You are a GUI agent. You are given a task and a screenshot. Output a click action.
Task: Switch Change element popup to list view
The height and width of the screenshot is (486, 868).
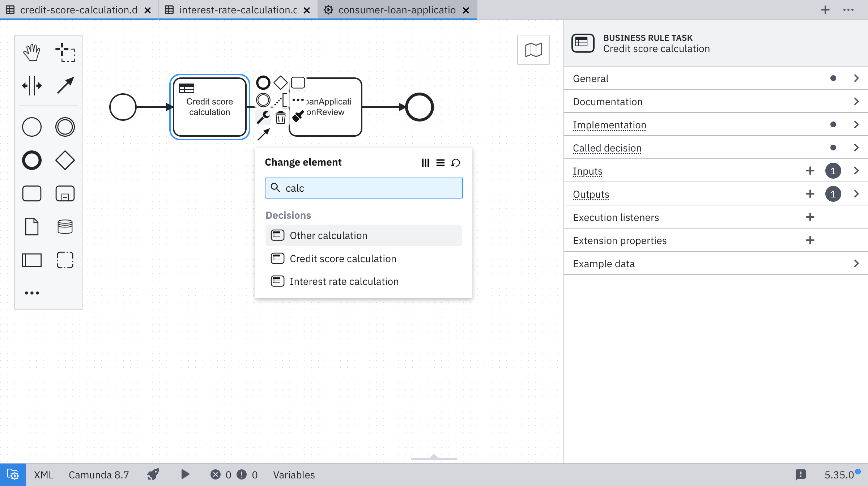click(x=440, y=163)
